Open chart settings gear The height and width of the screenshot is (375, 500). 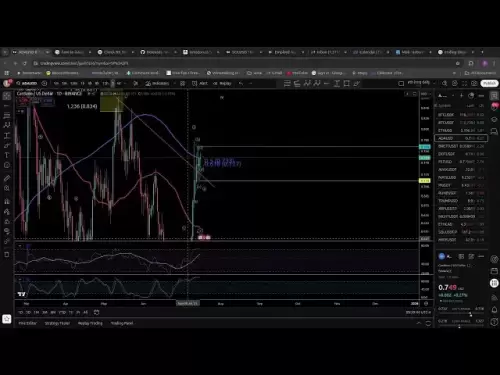tap(454, 83)
